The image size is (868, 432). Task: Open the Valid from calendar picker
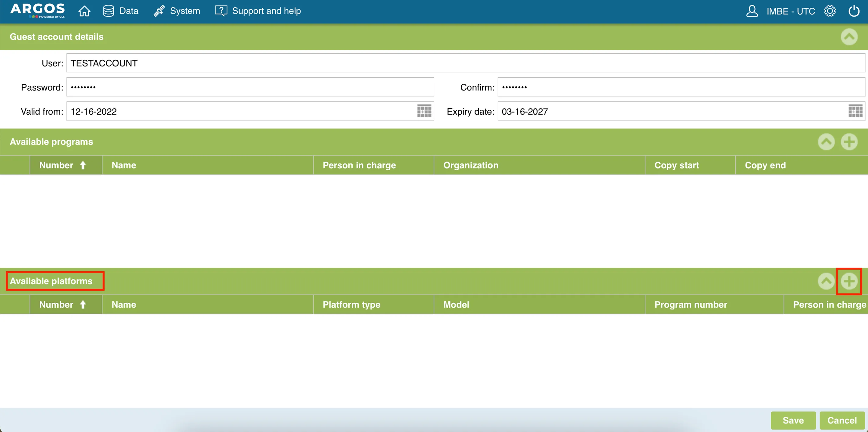pos(424,111)
